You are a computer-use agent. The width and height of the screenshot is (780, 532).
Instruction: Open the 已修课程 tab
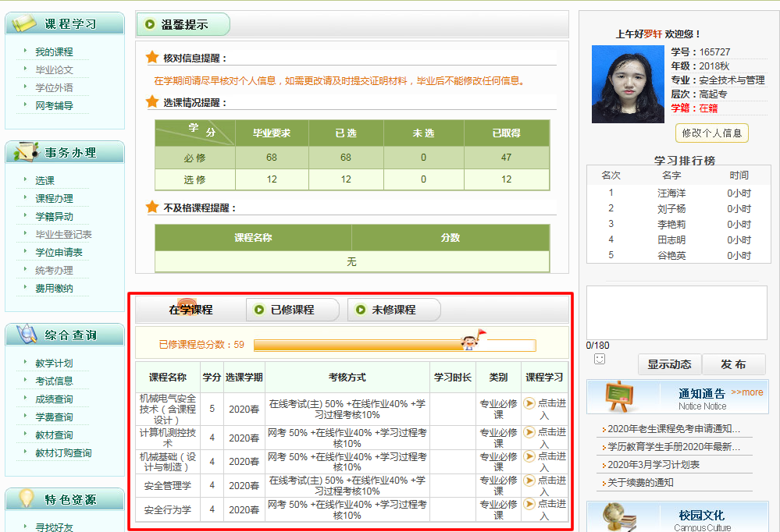point(292,310)
